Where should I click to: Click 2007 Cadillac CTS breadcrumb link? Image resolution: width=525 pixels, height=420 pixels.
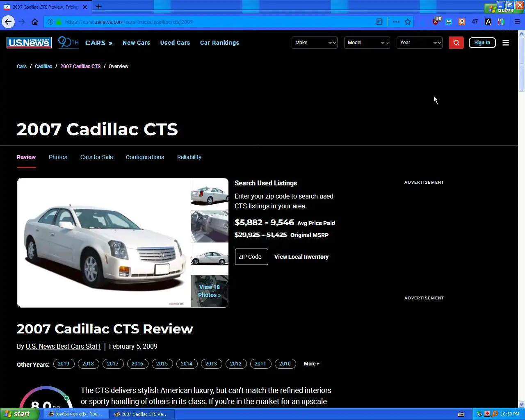click(80, 66)
